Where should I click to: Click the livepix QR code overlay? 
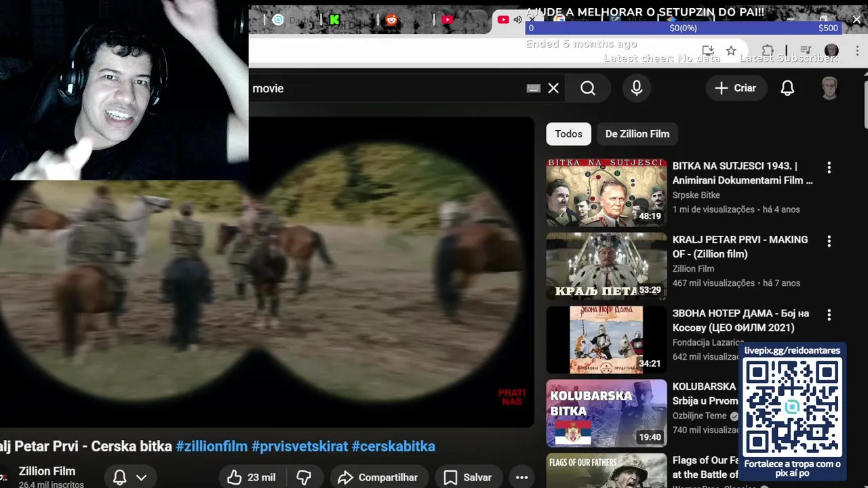point(792,407)
